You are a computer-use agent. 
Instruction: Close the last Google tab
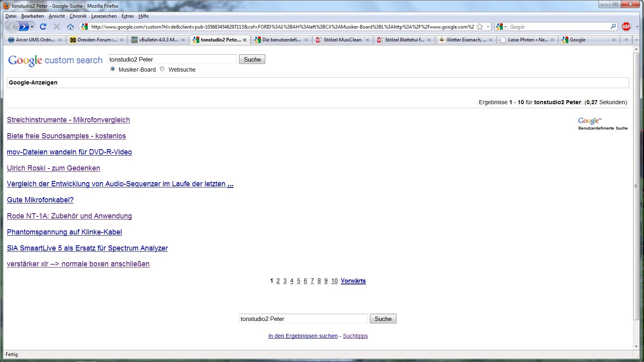614,40
